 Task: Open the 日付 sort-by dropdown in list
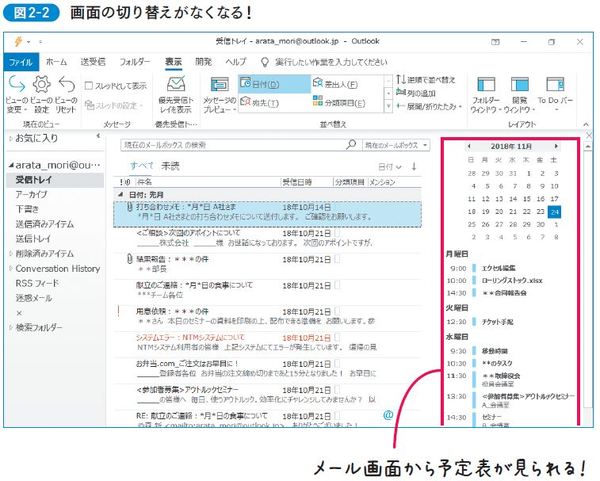coord(390,166)
